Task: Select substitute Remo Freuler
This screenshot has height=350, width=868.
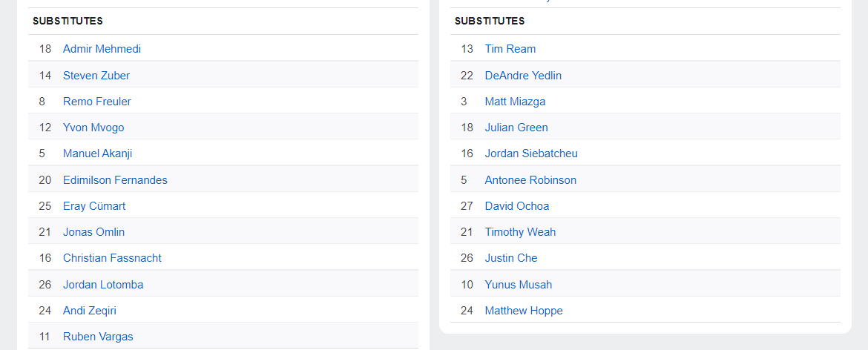Action: point(97,102)
